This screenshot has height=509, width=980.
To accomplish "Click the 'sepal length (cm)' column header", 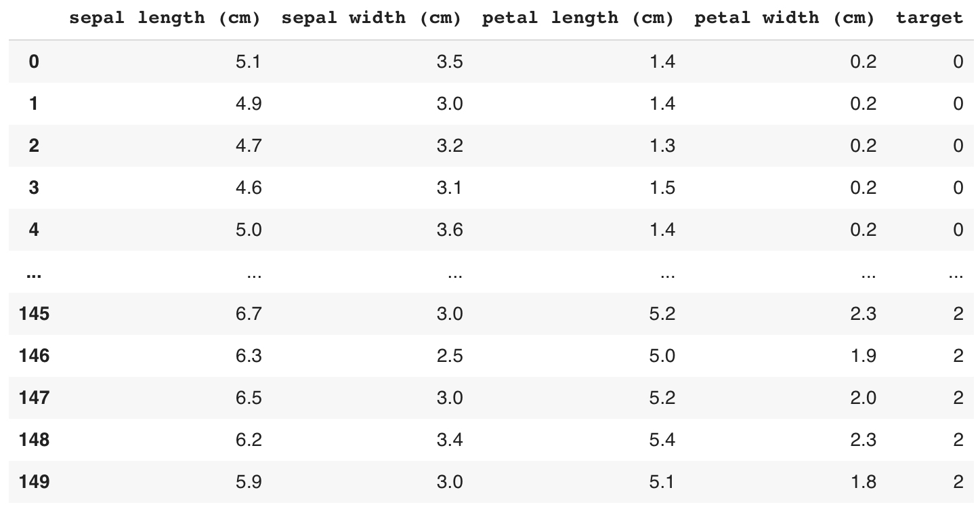I will [x=165, y=18].
